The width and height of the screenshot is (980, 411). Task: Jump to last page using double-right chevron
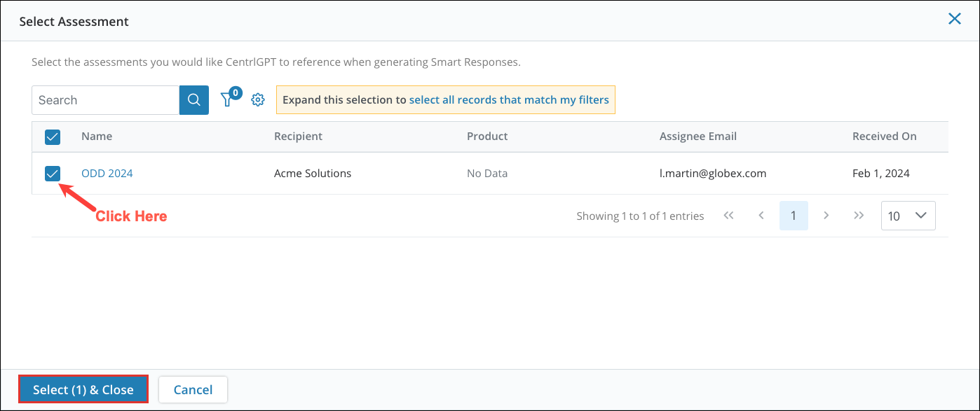click(859, 216)
